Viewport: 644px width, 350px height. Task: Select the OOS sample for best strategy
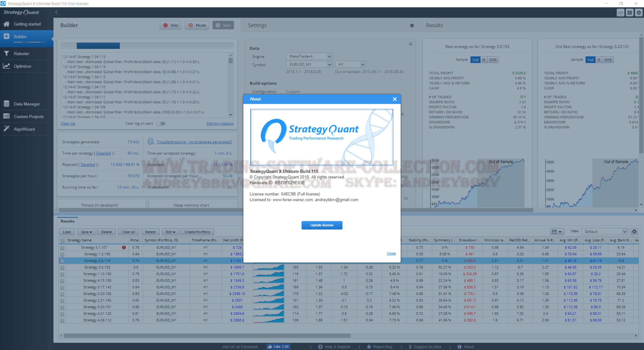click(493, 60)
